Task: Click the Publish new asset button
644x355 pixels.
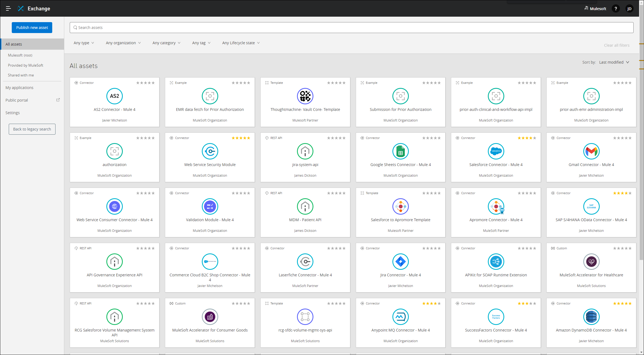Action: [32, 28]
